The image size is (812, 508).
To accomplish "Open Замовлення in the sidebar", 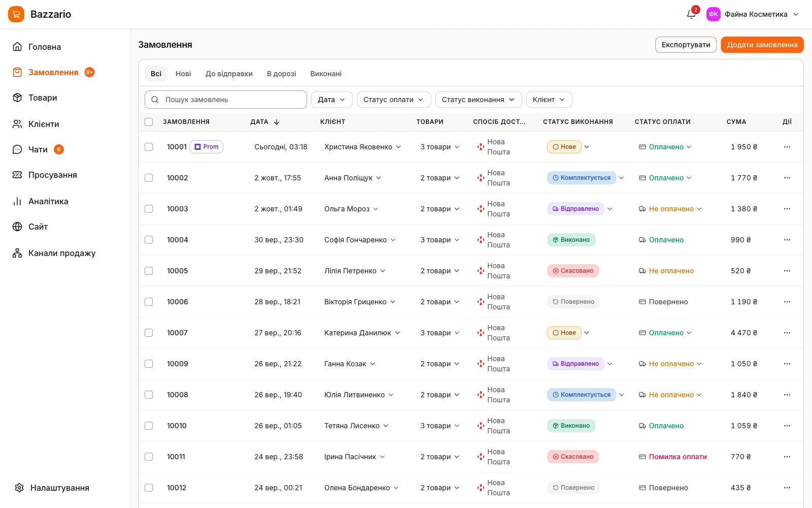I will coord(53,72).
